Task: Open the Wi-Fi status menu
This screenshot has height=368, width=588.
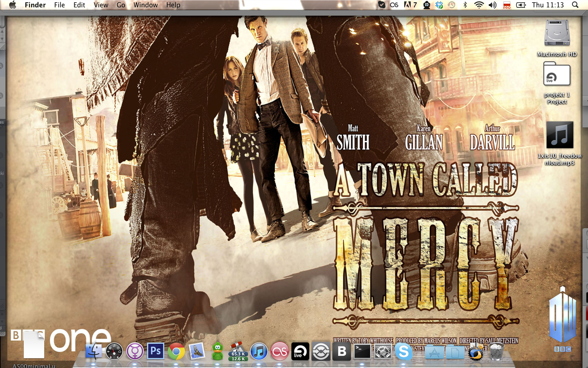Action: (479, 5)
